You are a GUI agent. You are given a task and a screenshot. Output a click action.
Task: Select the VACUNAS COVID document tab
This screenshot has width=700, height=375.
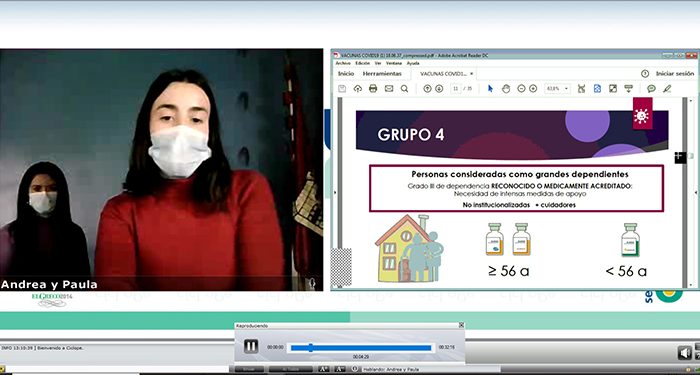(443, 74)
